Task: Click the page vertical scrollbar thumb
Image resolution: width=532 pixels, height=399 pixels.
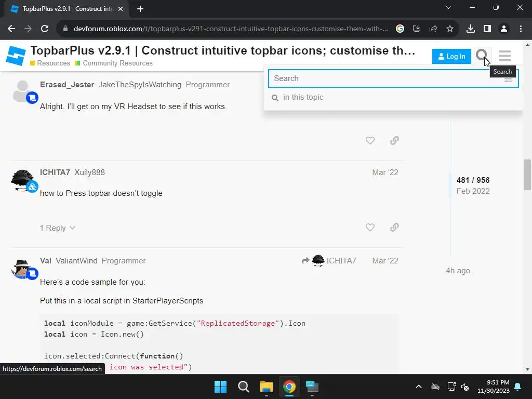Action: pos(527,175)
